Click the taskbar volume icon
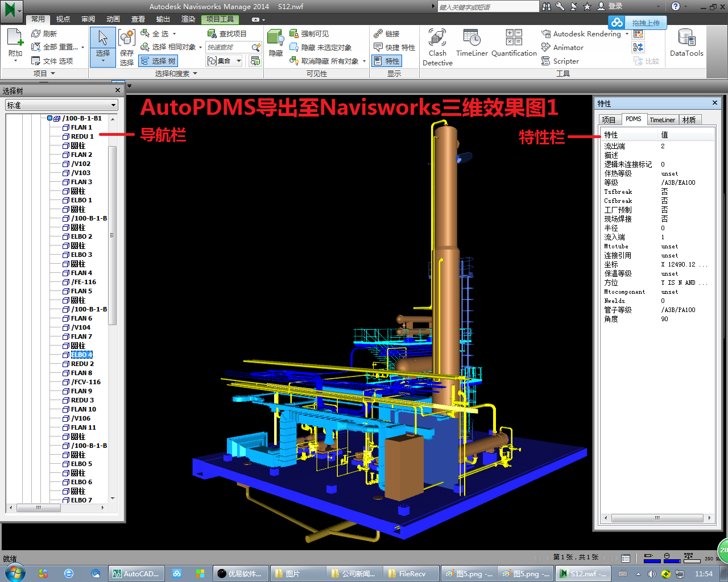 click(652, 574)
